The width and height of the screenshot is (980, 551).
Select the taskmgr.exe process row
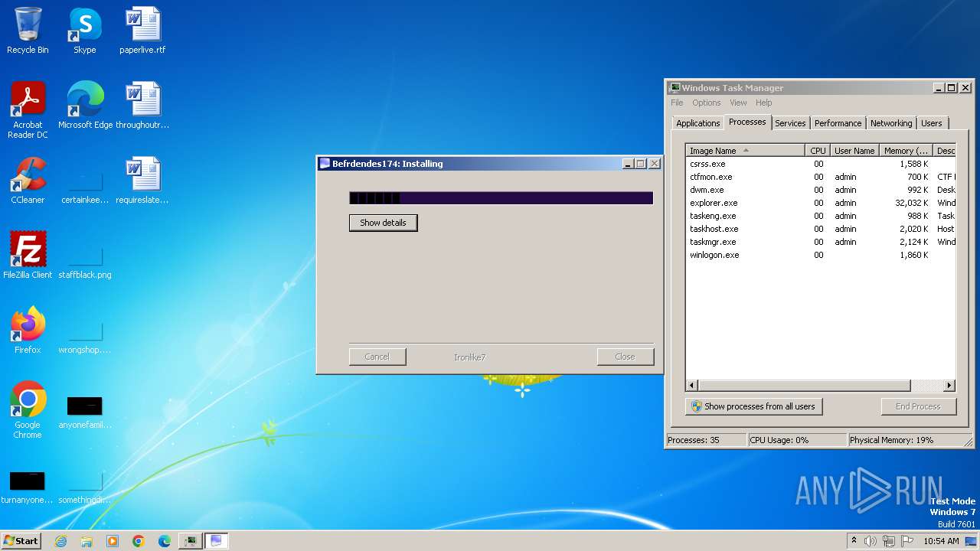tap(821, 242)
